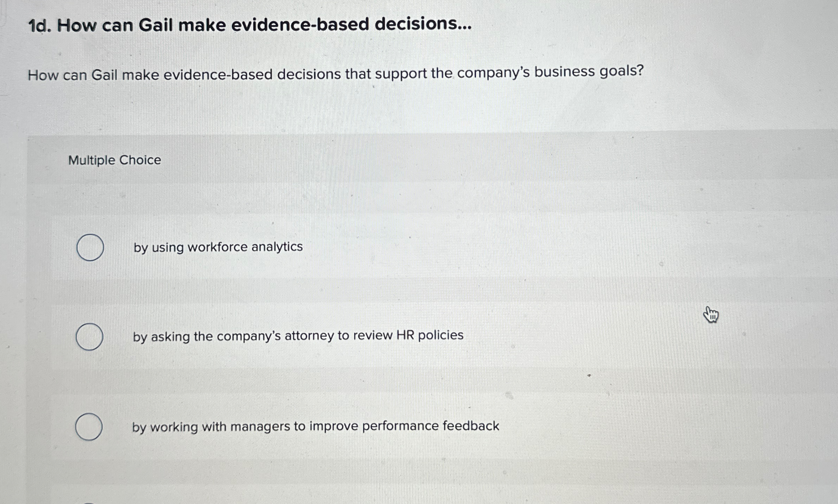Click the words 'workforce analytics'
The width and height of the screenshot is (838, 504).
(x=245, y=248)
